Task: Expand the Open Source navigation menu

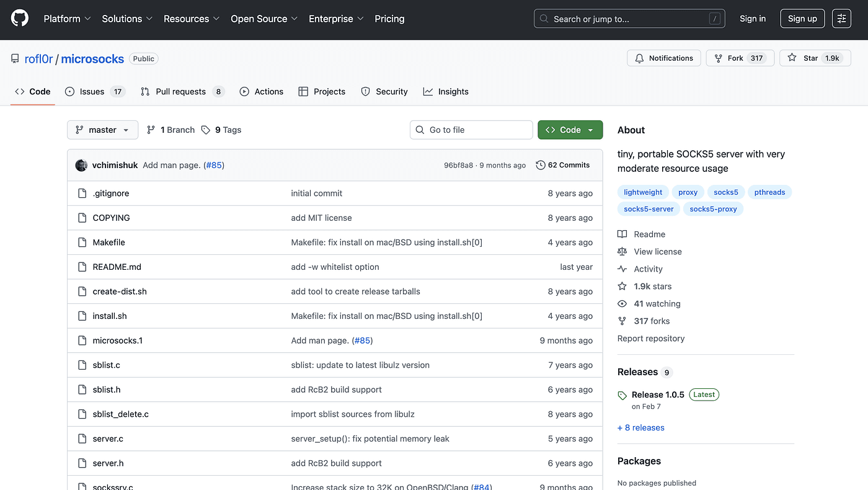Action: coord(264,19)
